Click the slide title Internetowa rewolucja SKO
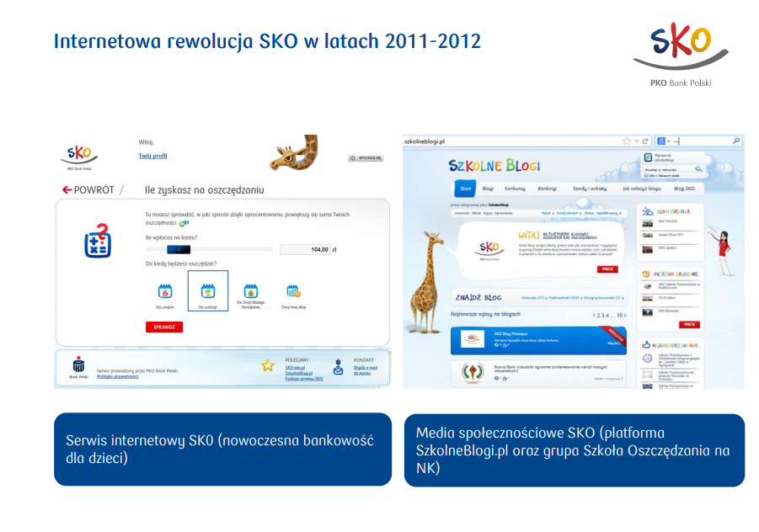Screen dimensions: 759x532 (267, 41)
